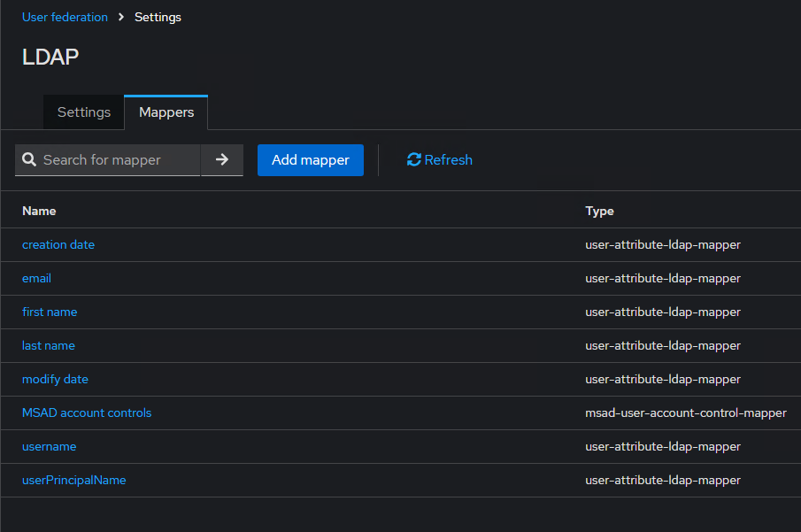Image resolution: width=801 pixels, height=532 pixels.
Task: Click the arrow search submit button
Action: coord(222,160)
